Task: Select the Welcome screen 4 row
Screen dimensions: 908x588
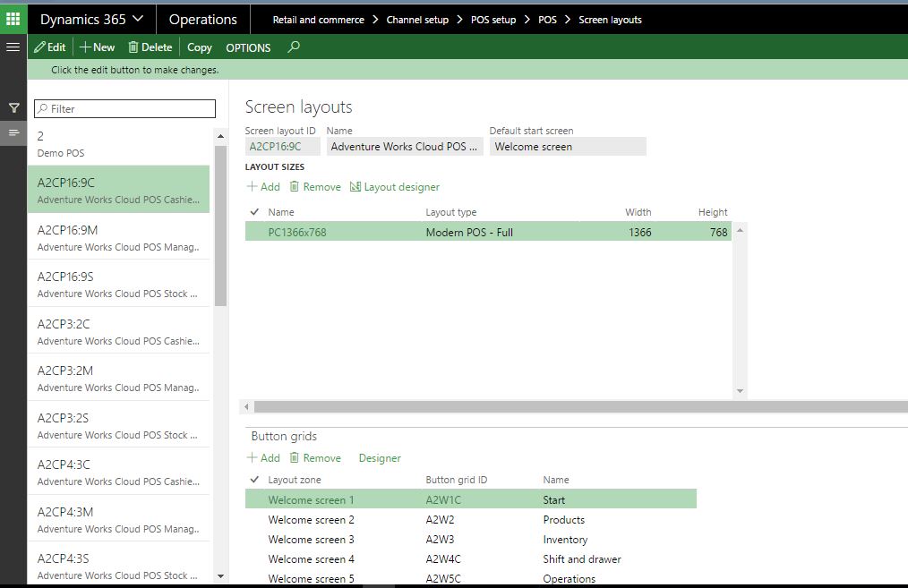Action: click(471, 559)
